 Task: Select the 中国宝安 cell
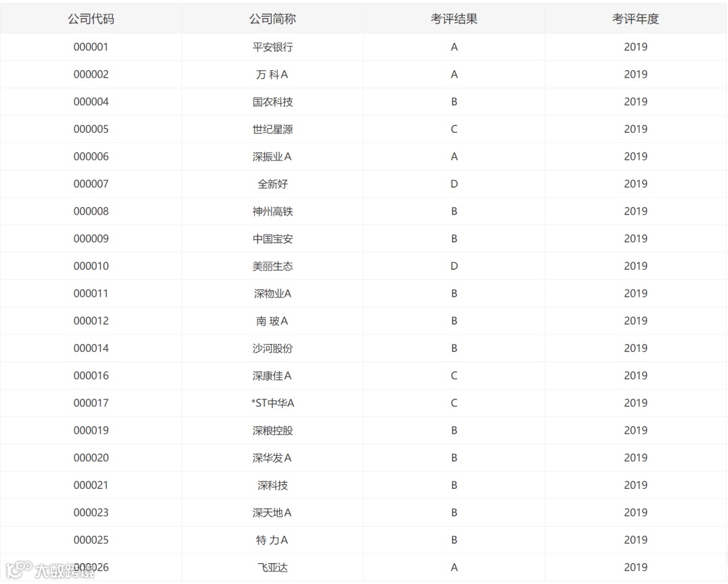coord(272,239)
